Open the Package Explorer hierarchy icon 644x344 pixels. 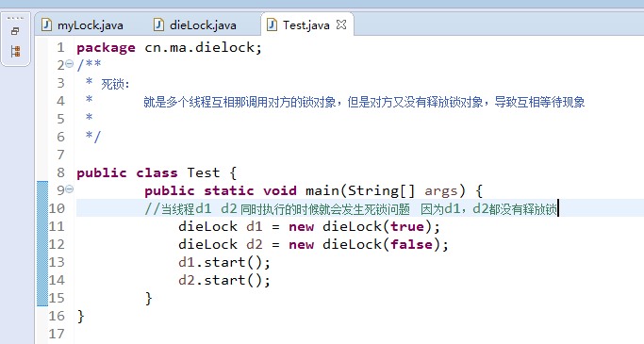coord(16,51)
